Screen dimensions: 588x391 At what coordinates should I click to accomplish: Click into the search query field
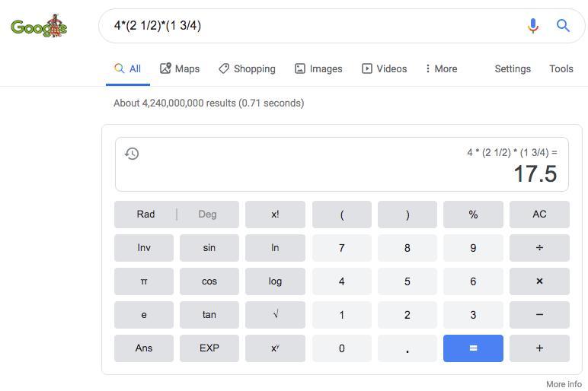pos(305,26)
